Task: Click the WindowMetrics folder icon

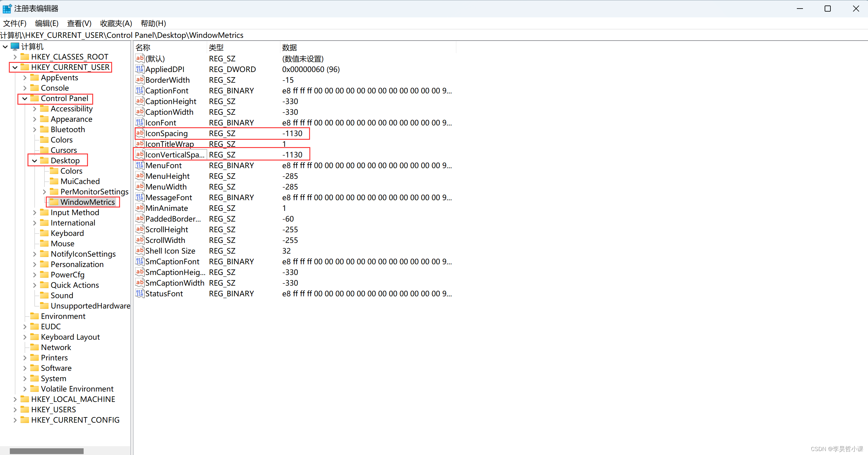Action: [x=54, y=202]
